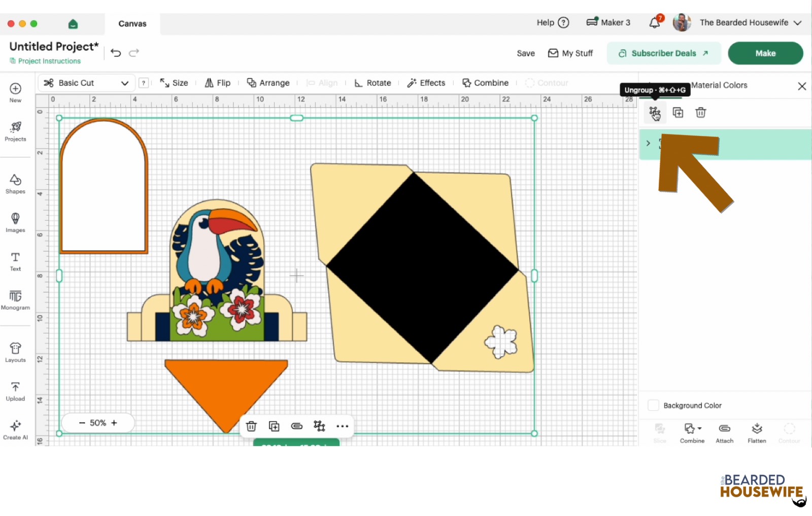Click duplicate icon in floating canvas toolbar
Image resolution: width=812 pixels, height=516 pixels.
pos(274,426)
